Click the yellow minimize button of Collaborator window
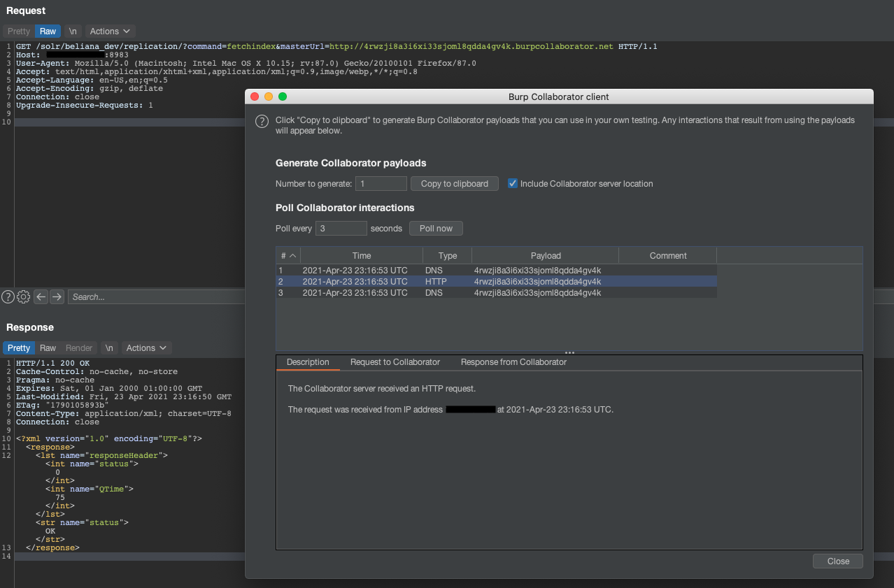 [x=269, y=96]
